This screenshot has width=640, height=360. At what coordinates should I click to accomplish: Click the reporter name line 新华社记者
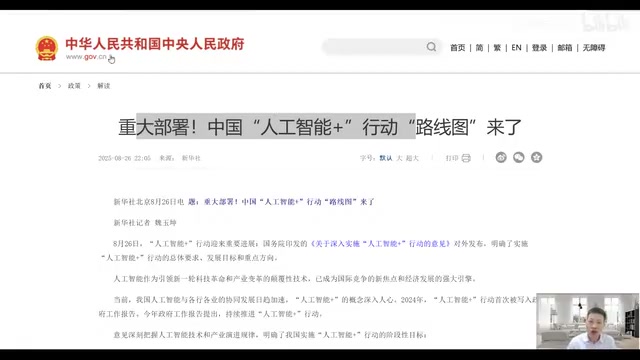(145, 223)
